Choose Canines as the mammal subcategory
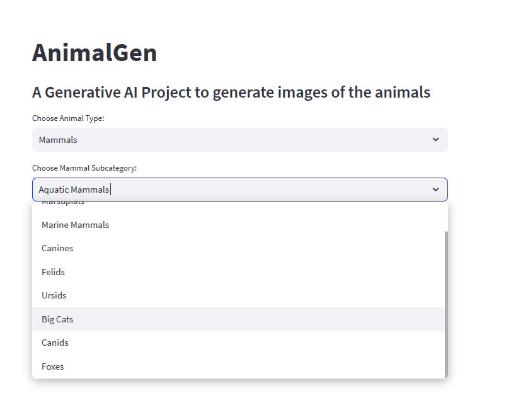511x420 pixels. [x=57, y=248]
